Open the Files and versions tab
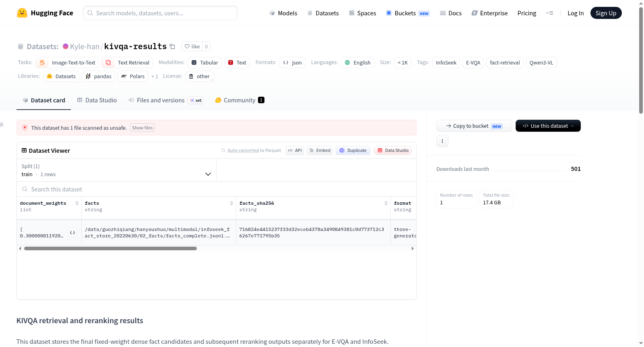644x347 pixels. (x=165, y=100)
